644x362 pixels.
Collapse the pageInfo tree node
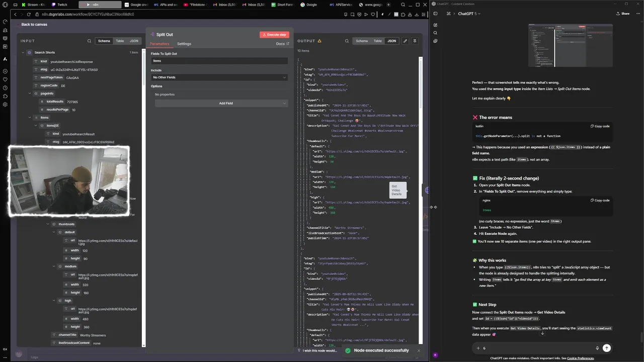(x=30, y=94)
